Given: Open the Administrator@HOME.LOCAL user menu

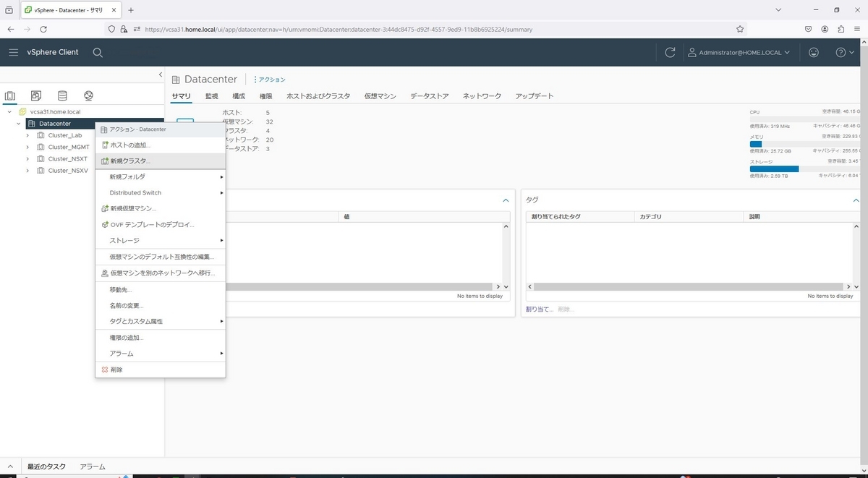Looking at the screenshot, I should click(x=738, y=52).
